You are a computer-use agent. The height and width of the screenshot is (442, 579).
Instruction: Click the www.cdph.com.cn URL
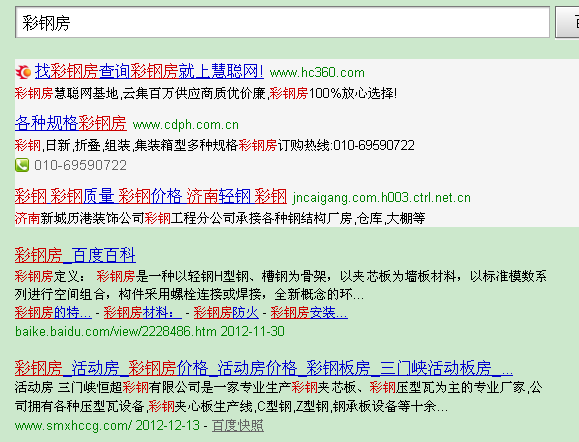point(186,125)
